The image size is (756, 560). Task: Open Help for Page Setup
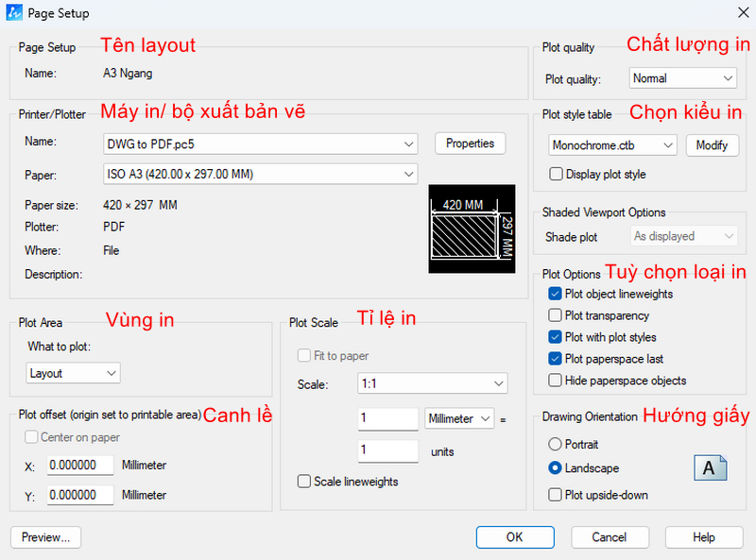tap(704, 537)
